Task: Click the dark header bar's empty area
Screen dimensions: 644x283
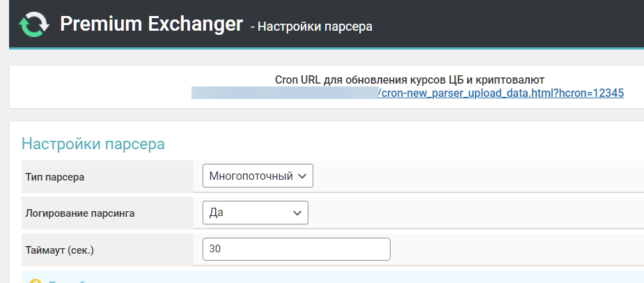Action: (522, 24)
